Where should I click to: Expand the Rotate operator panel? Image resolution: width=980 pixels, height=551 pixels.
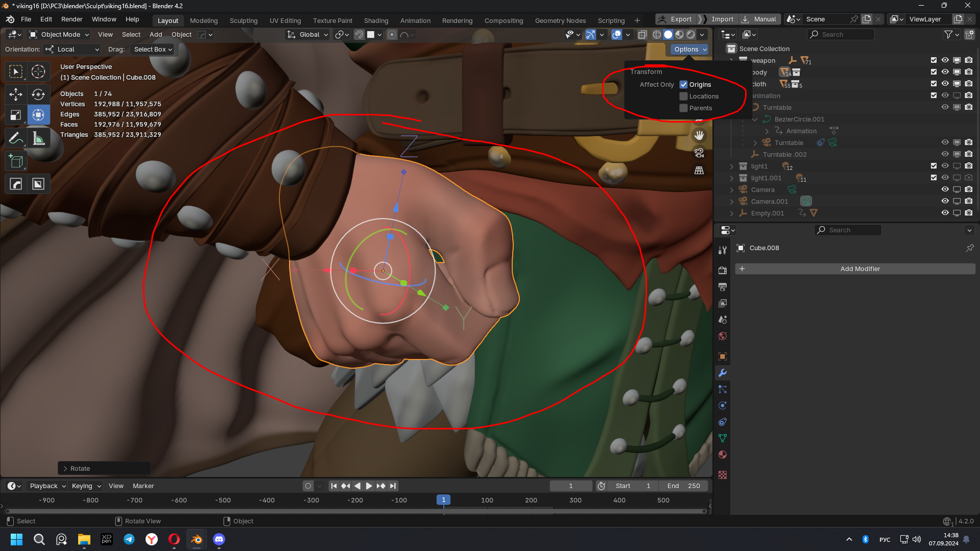point(104,468)
